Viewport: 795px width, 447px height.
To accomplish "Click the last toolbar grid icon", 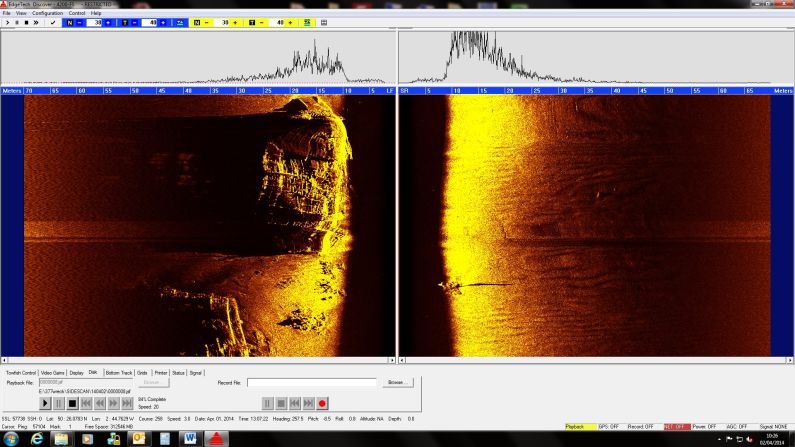I will pyautogui.click(x=324, y=23).
